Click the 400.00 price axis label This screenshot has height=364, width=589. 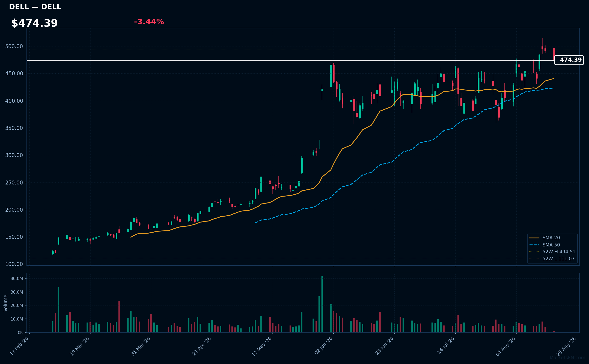click(14, 101)
